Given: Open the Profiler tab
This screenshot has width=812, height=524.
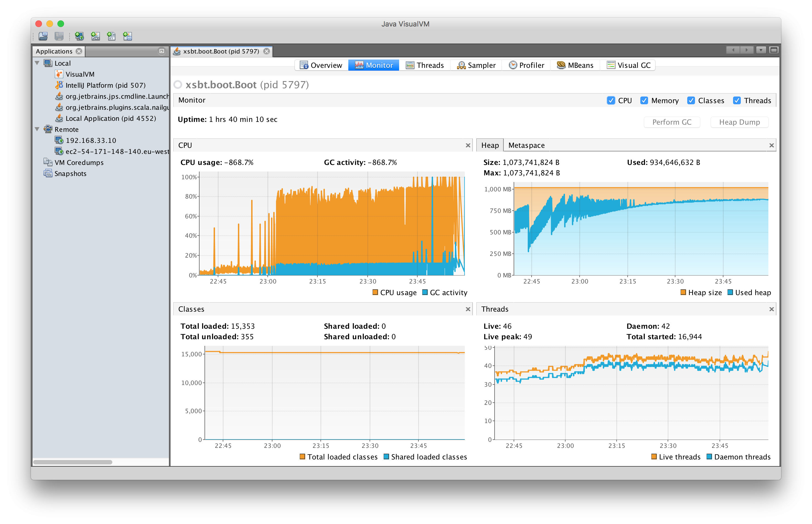Looking at the screenshot, I should click(526, 65).
